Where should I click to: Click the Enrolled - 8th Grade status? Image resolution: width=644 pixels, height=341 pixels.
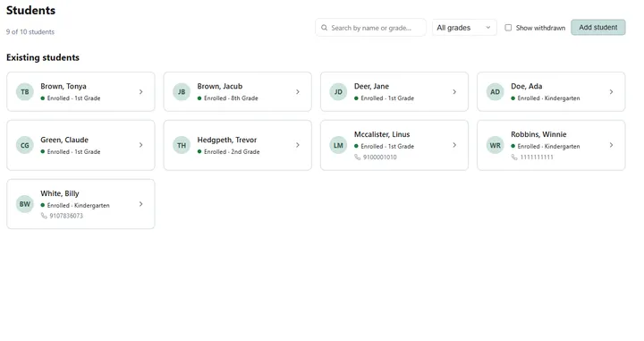tap(231, 98)
